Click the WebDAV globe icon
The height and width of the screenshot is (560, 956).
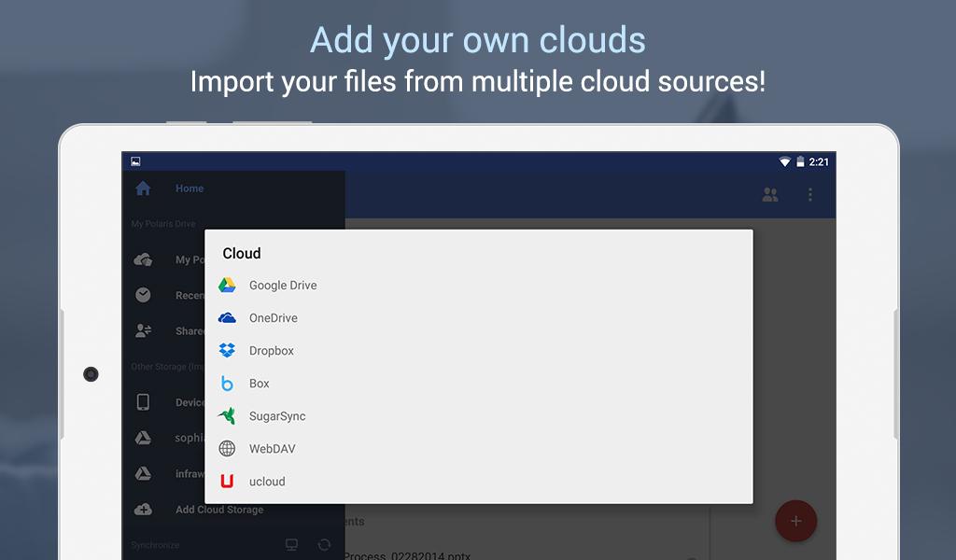click(x=227, y=449)
